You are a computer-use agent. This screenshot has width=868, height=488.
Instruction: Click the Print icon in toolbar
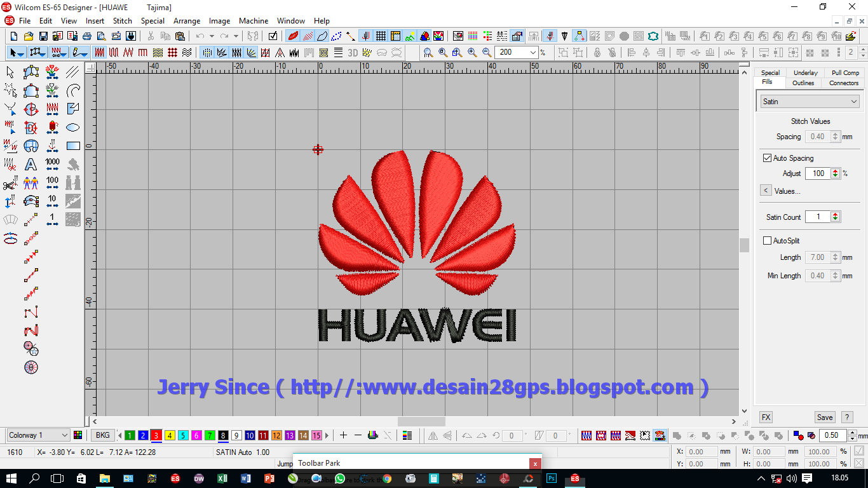[87, 36]
